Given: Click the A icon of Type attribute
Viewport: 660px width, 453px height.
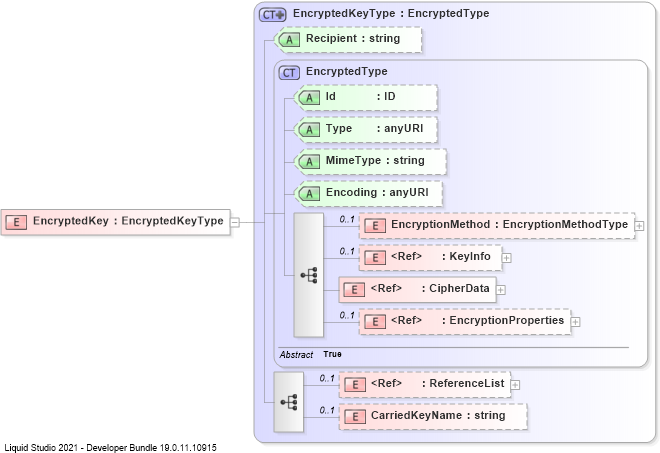Looking at the screenshot, I should click(x=309, y=130).
